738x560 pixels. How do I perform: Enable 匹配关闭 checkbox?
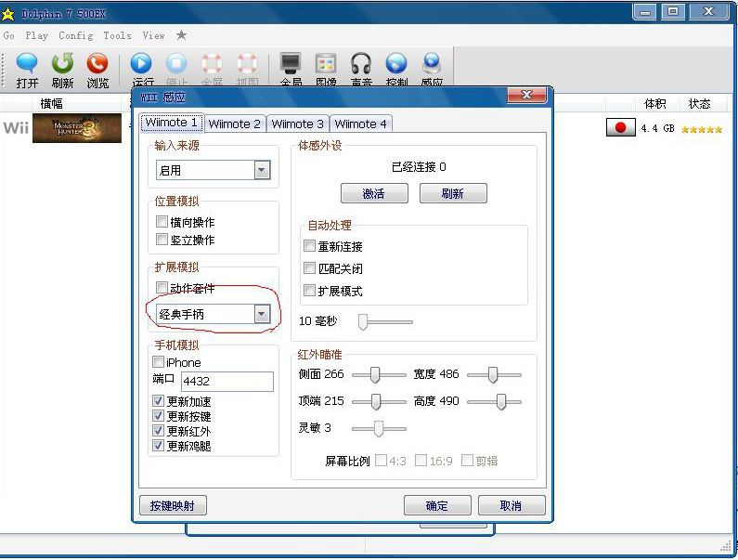tap(309, 268)
